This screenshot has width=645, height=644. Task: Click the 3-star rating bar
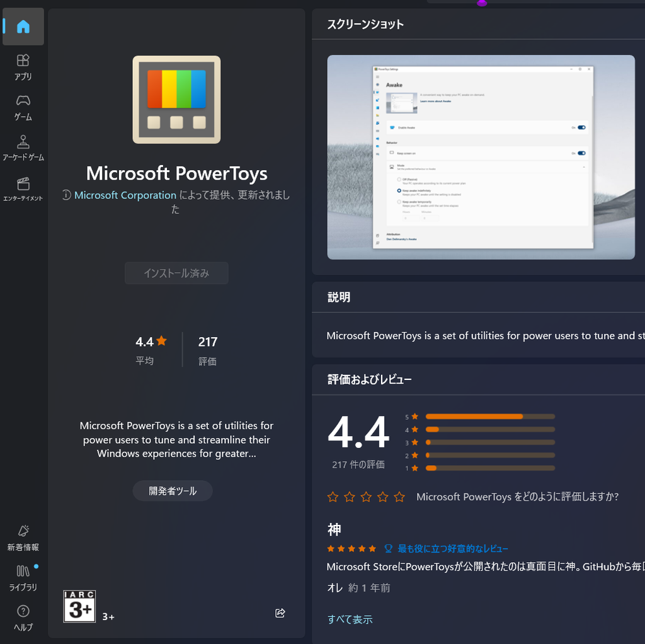(490, 442)
